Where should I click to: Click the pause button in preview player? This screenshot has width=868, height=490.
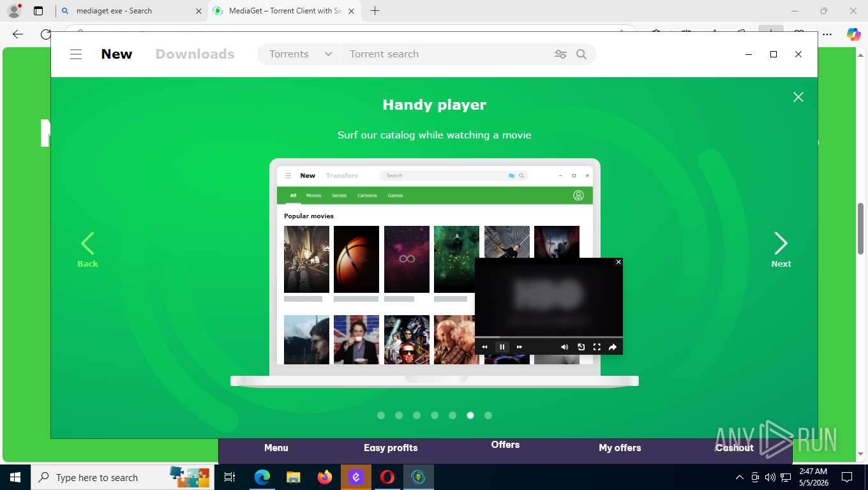502,347
